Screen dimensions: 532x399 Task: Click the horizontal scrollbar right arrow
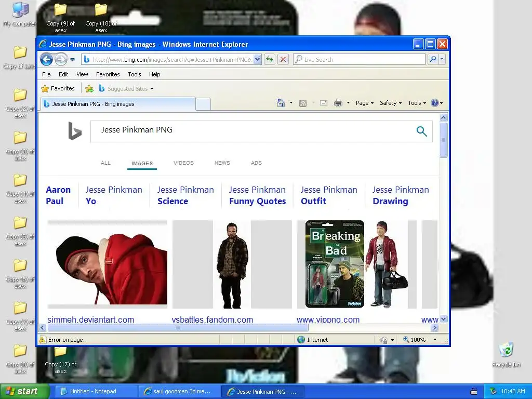(x=435, y=328)
